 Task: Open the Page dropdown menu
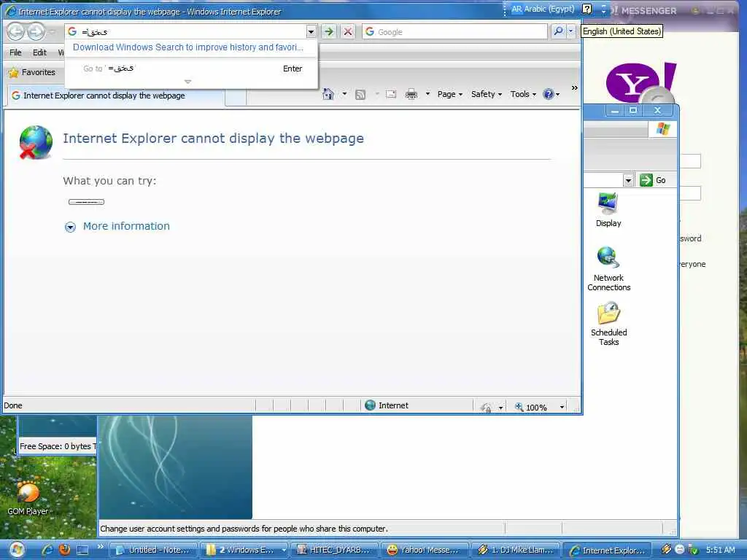449,94
